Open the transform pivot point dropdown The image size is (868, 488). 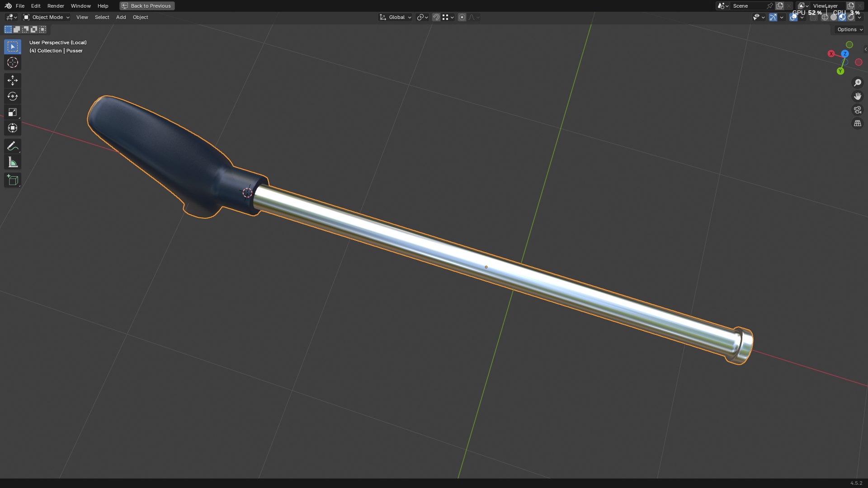(x=423, y=17)
